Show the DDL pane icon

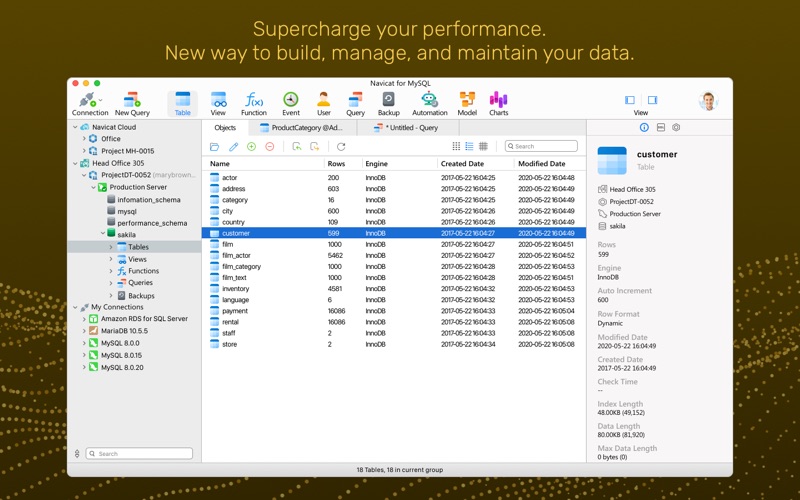tap(661, 128)
